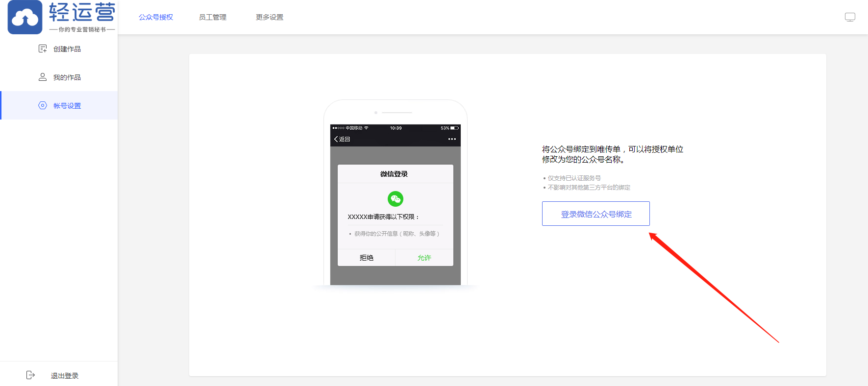Select 创建作品 in the sidebar

tap(59, 48)
